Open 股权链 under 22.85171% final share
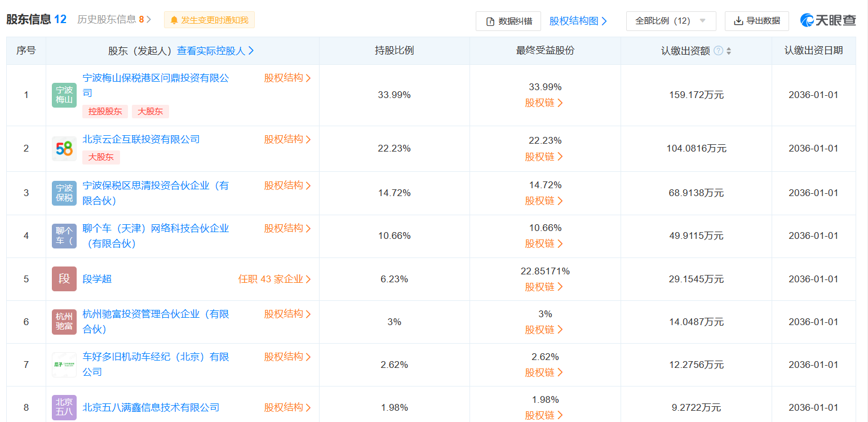 (x=544, y=287)
